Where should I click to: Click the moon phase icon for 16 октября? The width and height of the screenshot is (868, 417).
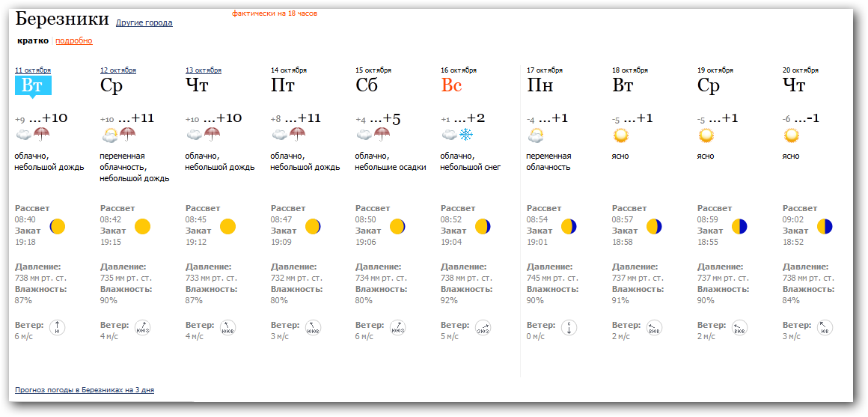pos(483,226)
